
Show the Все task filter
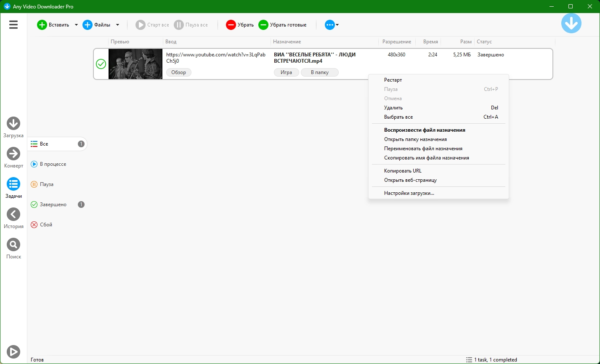point(58,144)
